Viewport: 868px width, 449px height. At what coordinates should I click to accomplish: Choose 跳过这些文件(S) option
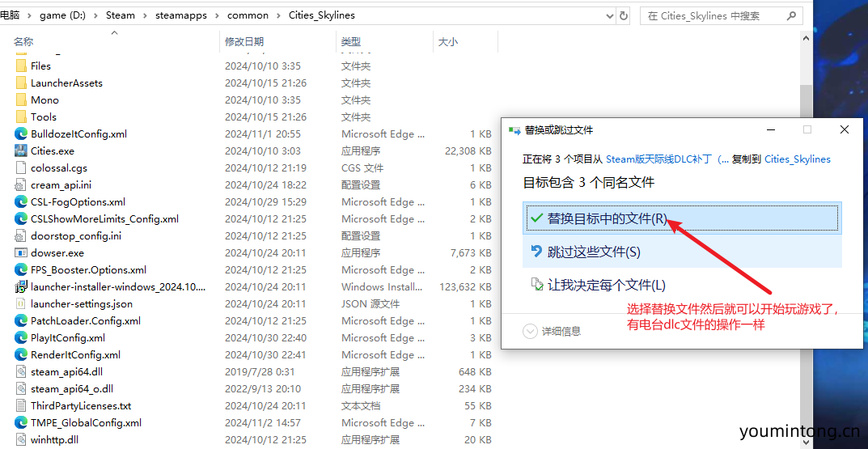(x=683, y=252)
